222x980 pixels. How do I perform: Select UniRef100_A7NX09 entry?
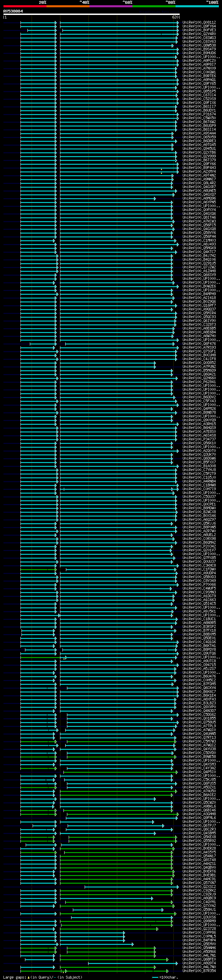tap(199, 68)
